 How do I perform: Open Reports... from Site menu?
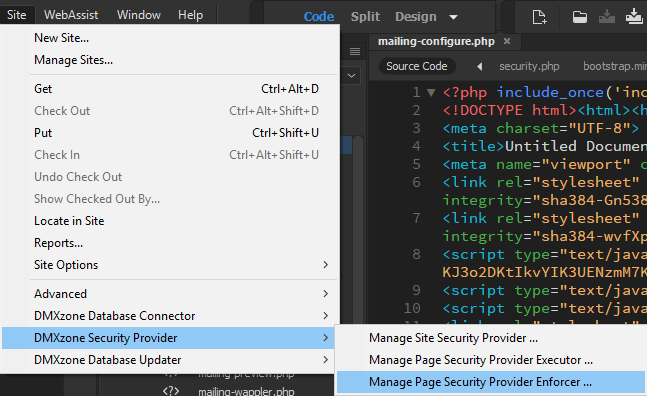tap(170, 243)
